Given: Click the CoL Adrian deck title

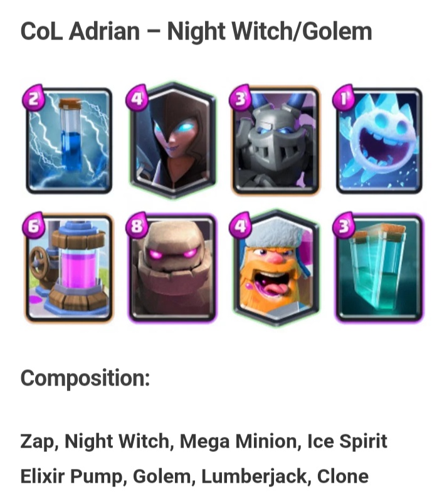Looking at the screenshot, I should 196,32.
